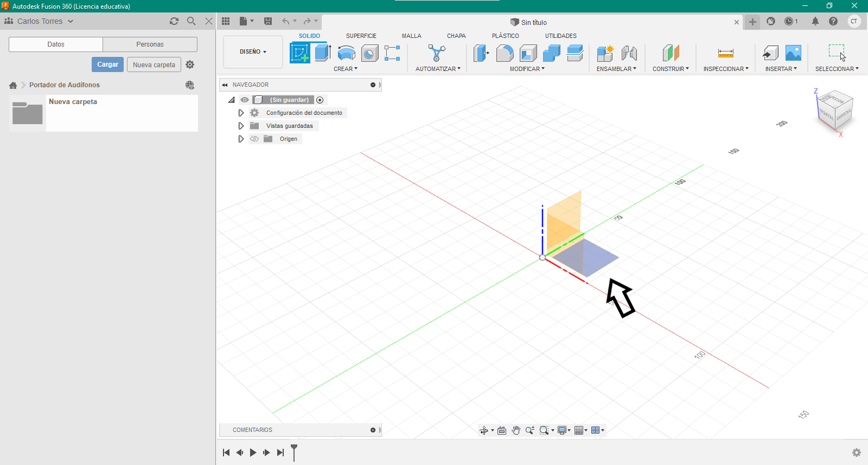Collapse the NAVEGADOR browser panel

click(x=225, y=85)
